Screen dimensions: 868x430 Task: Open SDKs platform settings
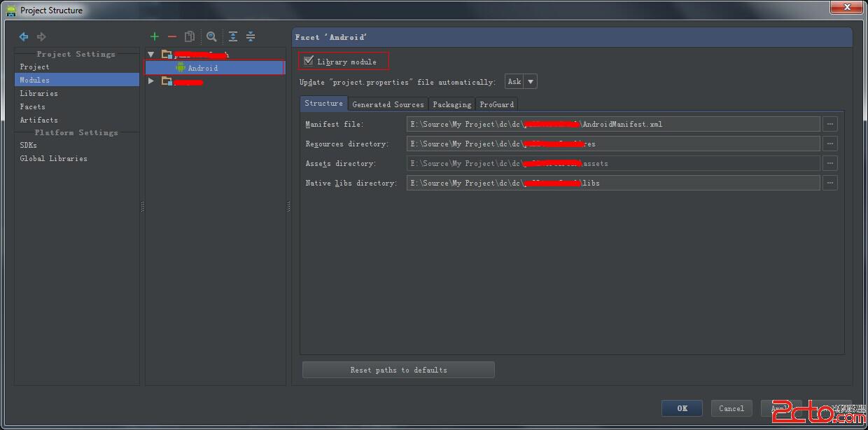click(28, 145)
